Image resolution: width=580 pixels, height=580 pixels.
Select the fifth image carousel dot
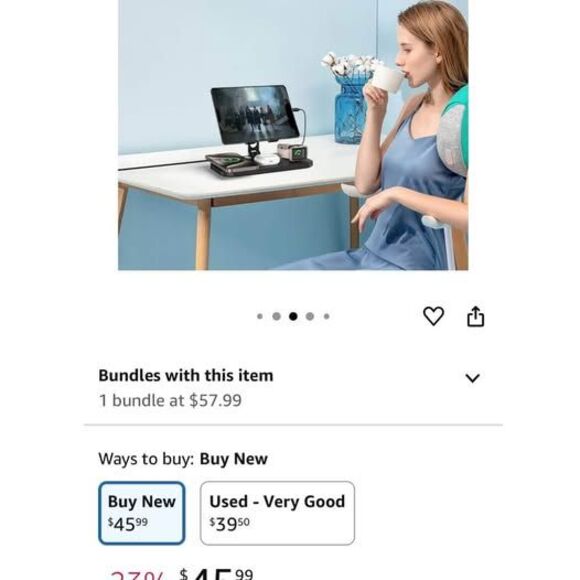click(x=327, y=316)
